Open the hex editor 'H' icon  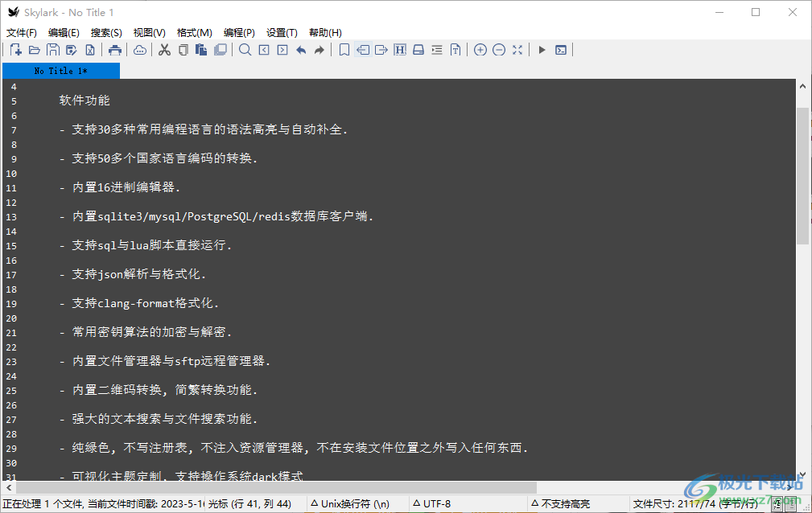coord(400,49)
